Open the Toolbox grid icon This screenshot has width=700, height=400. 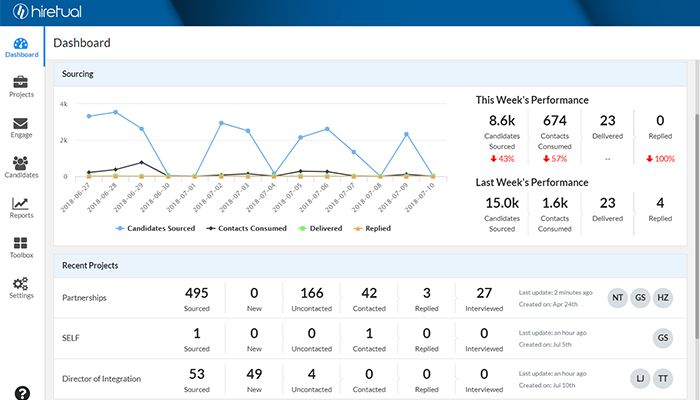pyautogui.click(x=21, y=243)
